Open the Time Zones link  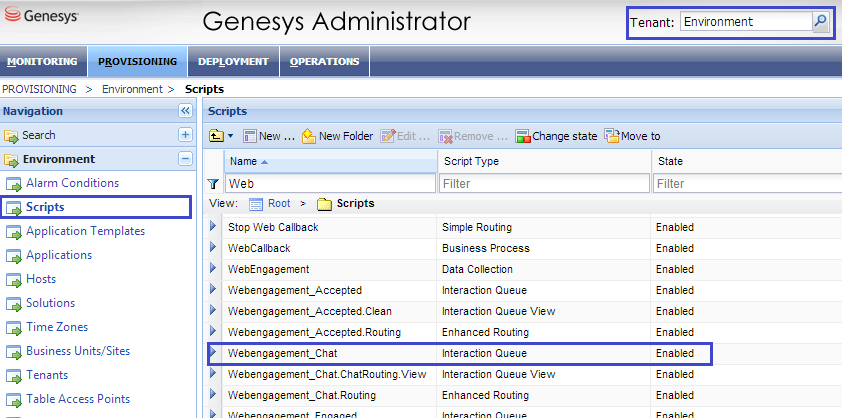(x=57, y=327)
